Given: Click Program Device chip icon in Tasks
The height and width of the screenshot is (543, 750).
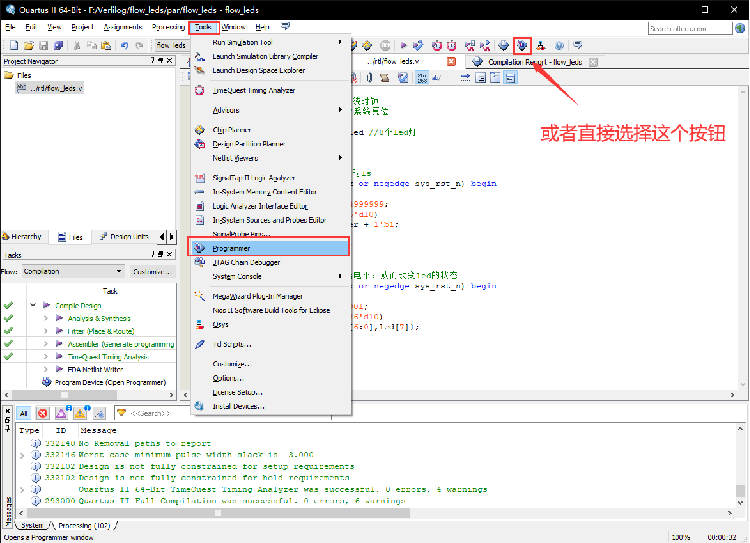Looking at the screenshot, I should (x=46, y=382).
